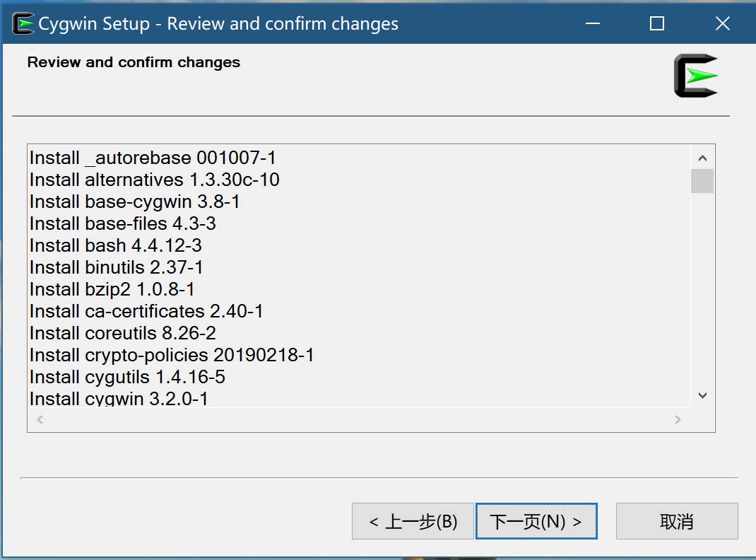
Task: Go back with the 上一步(B) button
Action: (413, 522)
